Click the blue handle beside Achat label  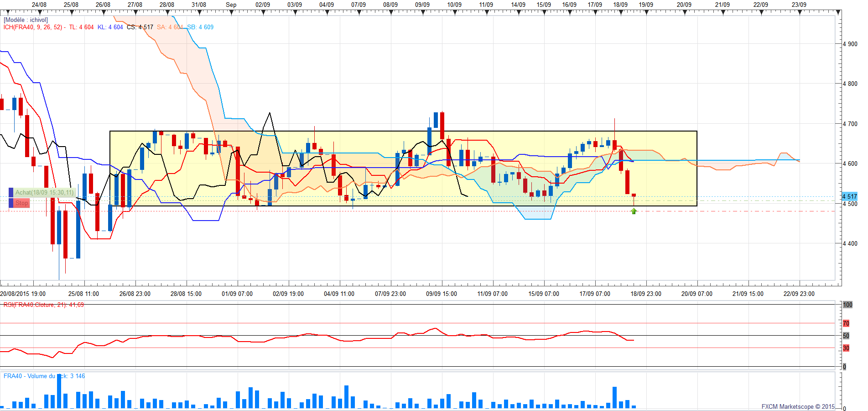(11, 192)
